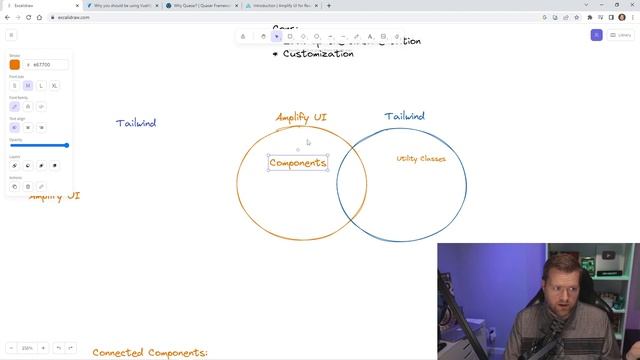Choose the hand-drawn font family
Screen dimensions: 640x360
[15, 107]
